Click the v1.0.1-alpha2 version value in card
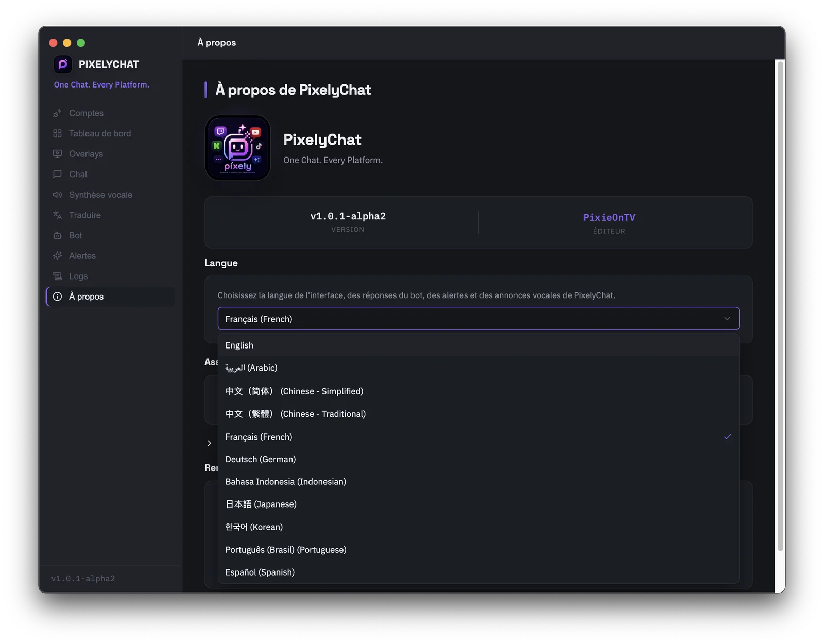The height and width of the screenshot is (644, 824). click(x=348, y=216)
